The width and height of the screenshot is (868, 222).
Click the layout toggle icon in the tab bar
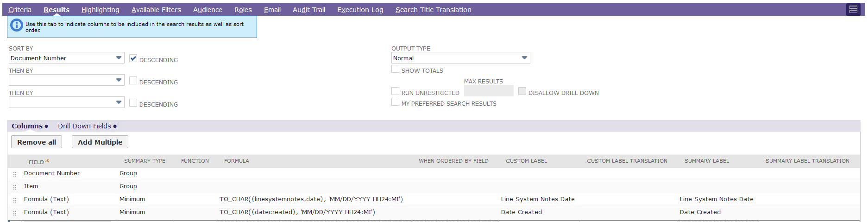tap(853, 9)
